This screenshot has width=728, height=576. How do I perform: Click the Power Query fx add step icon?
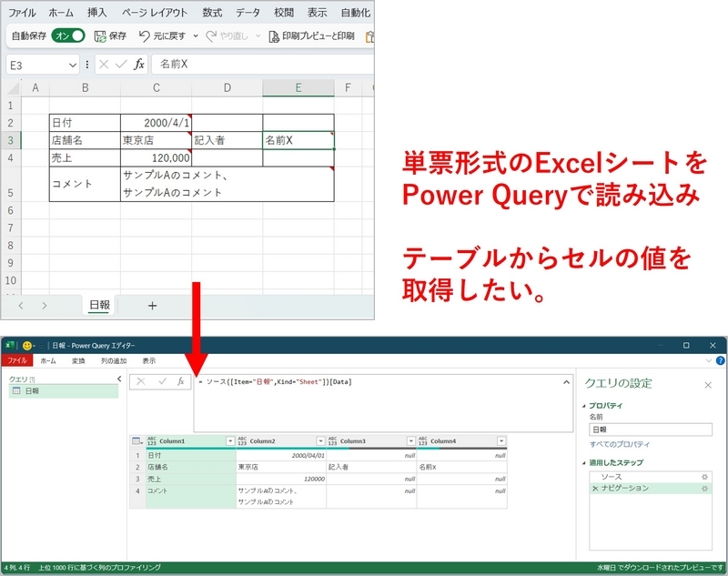(x=180, y=381)
